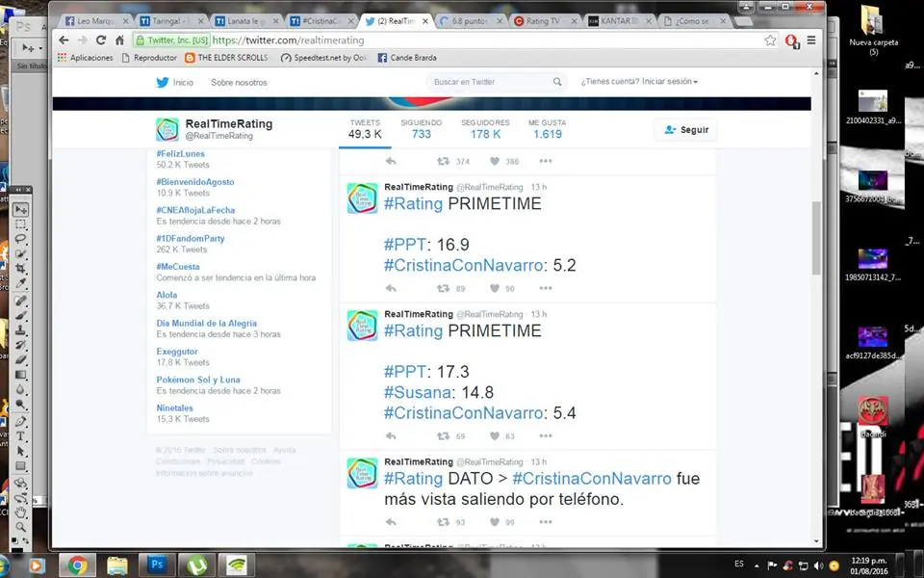Open more options on the #Susana 14.8 tweet
The height and width of the screenshot is (578, 924).
(x=546, y=436)
